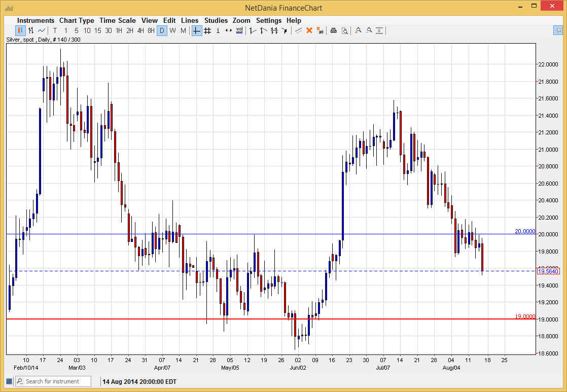Image resolution: width=567 pixels, height=392 pixels.
Task: Open the Instruments menu
Action: tap(36, 20)
